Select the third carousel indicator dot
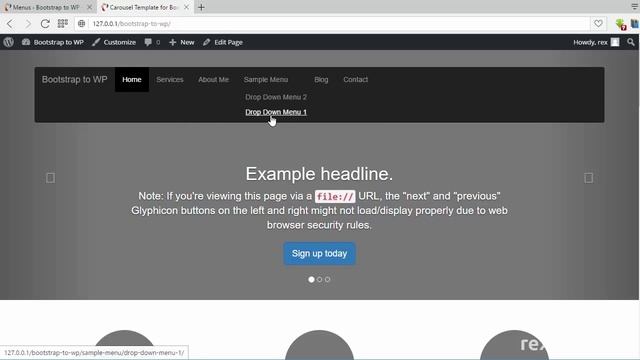Screen dimensions: 640x360 tap(327, 280)
